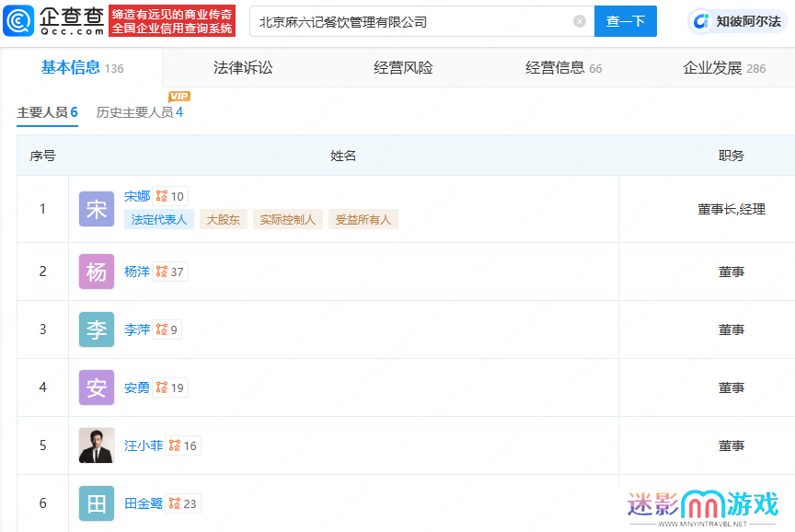Image resolution: width=795 pixels, height=532 pixels.
Task: Open relation graph icon next to 杨洋
Action: (162, 272)
